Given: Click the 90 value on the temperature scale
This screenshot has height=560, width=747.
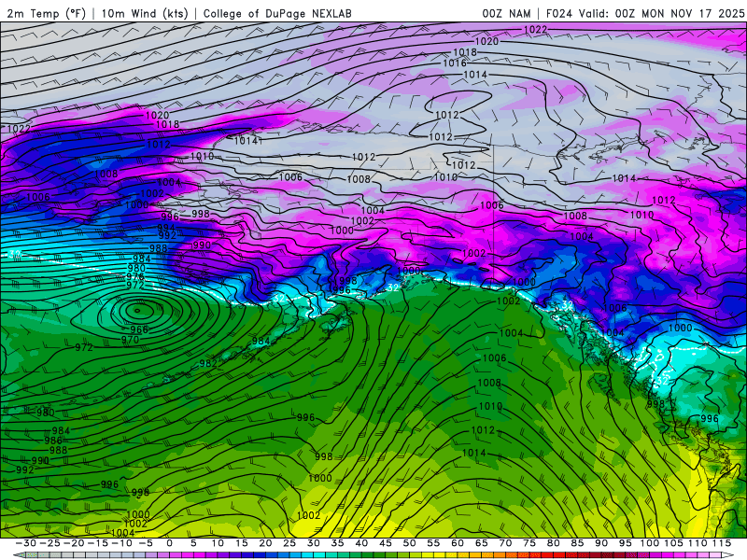Looking at the screenshot, I should point(601,543).
